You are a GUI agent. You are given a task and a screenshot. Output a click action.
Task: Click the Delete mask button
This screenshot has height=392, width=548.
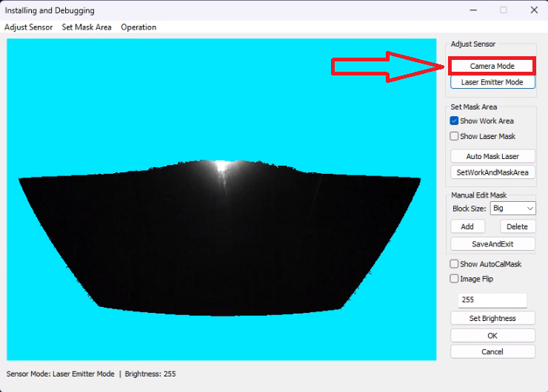click(x=517, y=226)
